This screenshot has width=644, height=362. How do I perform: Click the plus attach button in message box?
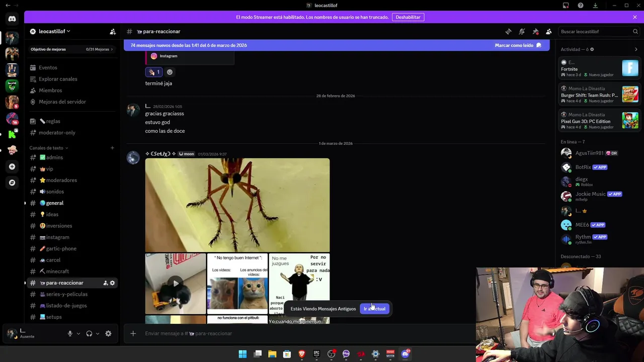click(x=133, y=333)
